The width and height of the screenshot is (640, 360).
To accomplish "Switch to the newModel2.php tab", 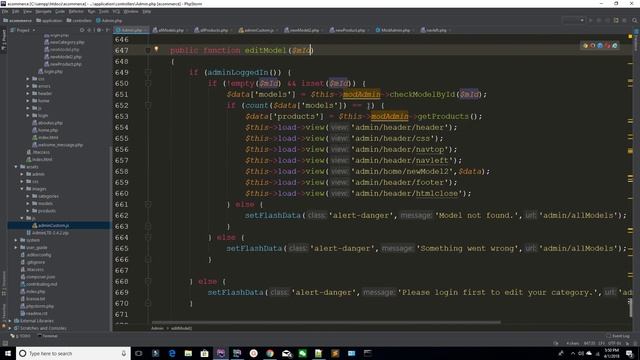I will [x=304, y=30].
